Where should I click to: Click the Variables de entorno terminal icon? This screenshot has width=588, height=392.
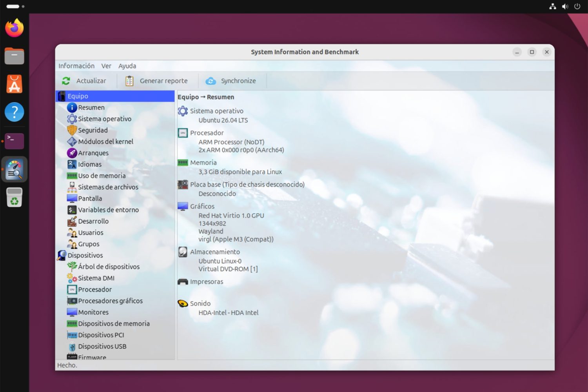pos(72,210)
